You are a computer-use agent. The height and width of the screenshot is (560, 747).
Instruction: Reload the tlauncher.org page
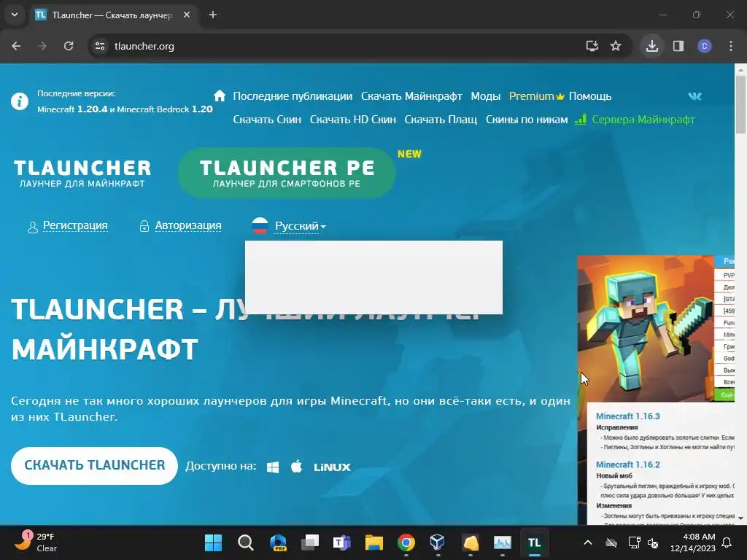(69, 46)
